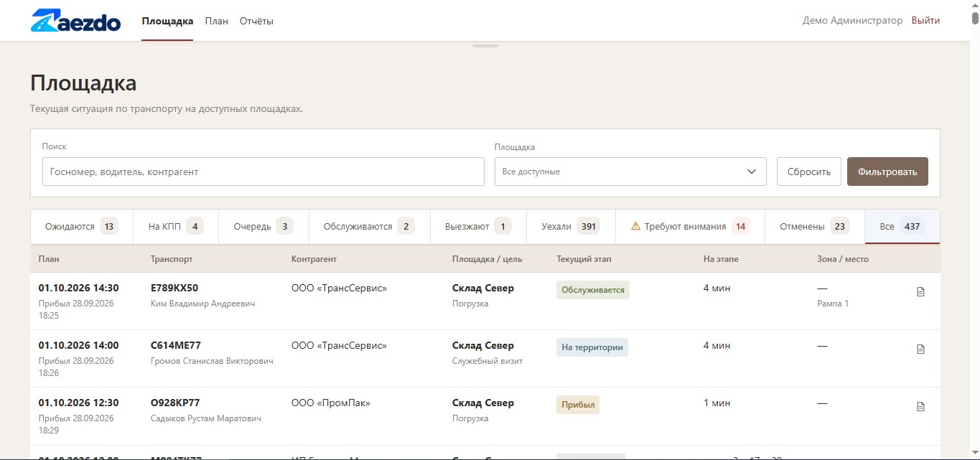980x460 pixels.
Task: Open the Требуют внимания tab
Action: [x=690, y=227]
